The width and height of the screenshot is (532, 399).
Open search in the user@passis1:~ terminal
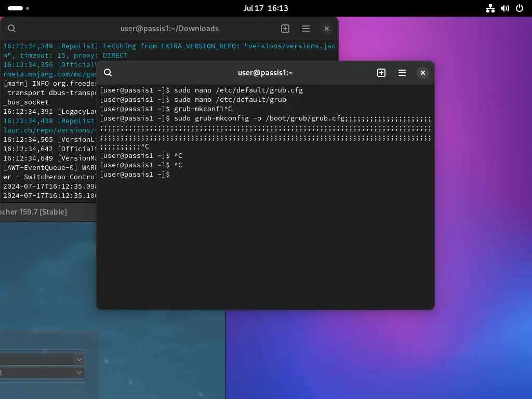[108, 73]
